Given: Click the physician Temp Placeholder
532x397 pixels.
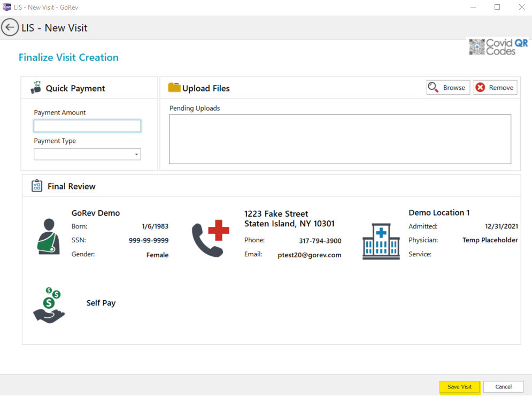Looking at the screenshot, I should pos(490,240).
